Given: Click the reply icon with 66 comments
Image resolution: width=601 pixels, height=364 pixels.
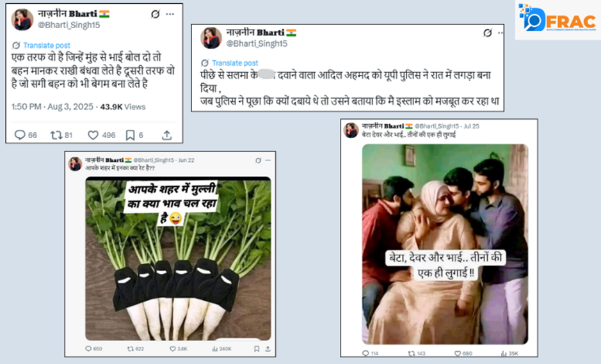Looking at the screenshot, I should (20, 135).
